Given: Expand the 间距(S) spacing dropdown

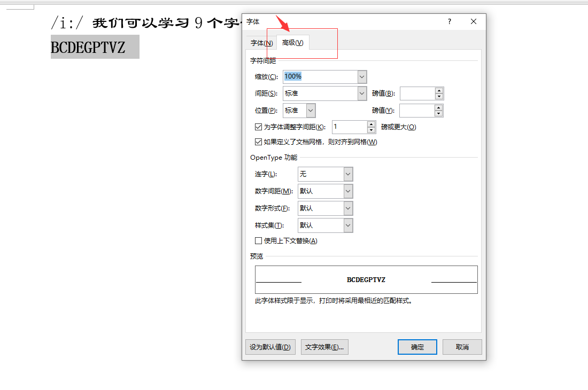Looking at the screenshot, I should point(362,93).
